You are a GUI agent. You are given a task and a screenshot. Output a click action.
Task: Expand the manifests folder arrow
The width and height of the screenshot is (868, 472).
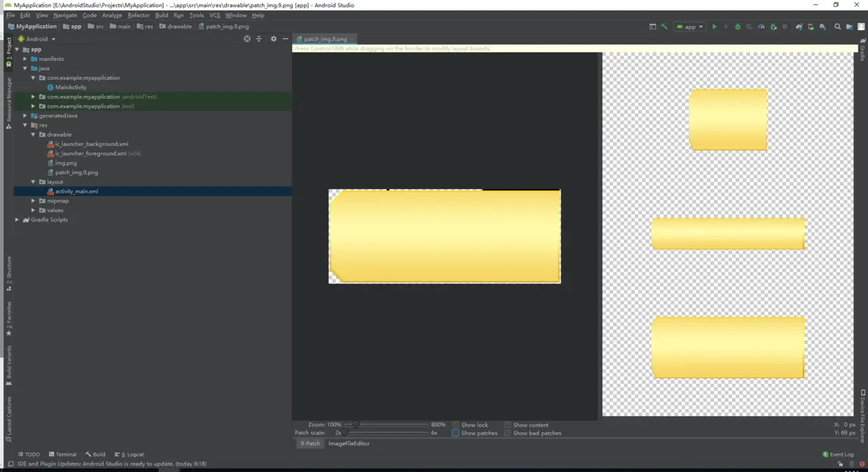tap(25, 59)
